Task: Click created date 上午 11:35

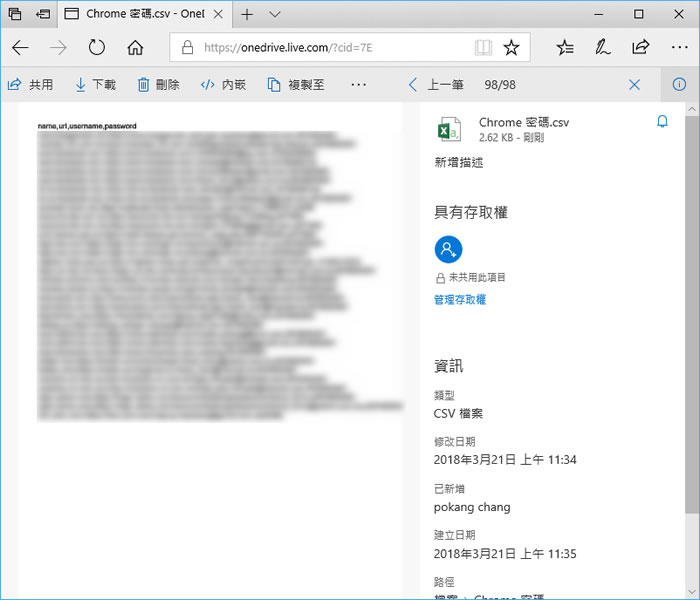Action: (505, 554)
